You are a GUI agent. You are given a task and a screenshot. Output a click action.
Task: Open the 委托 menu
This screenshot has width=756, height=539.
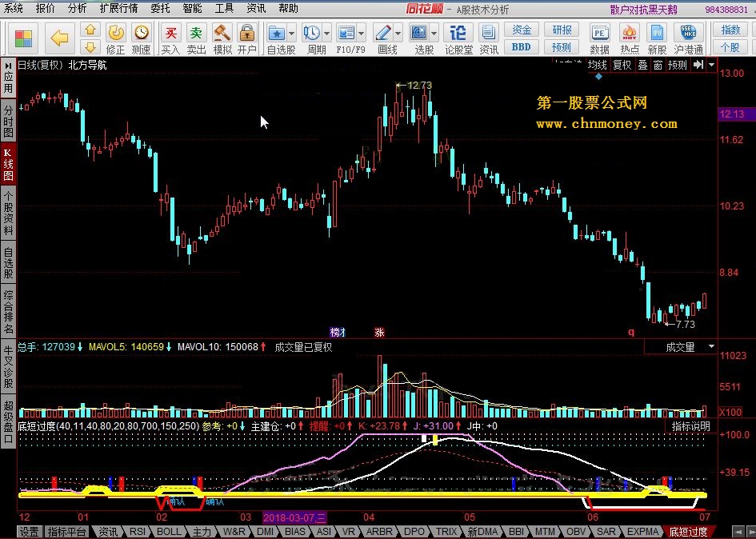[x=160, y=8]
